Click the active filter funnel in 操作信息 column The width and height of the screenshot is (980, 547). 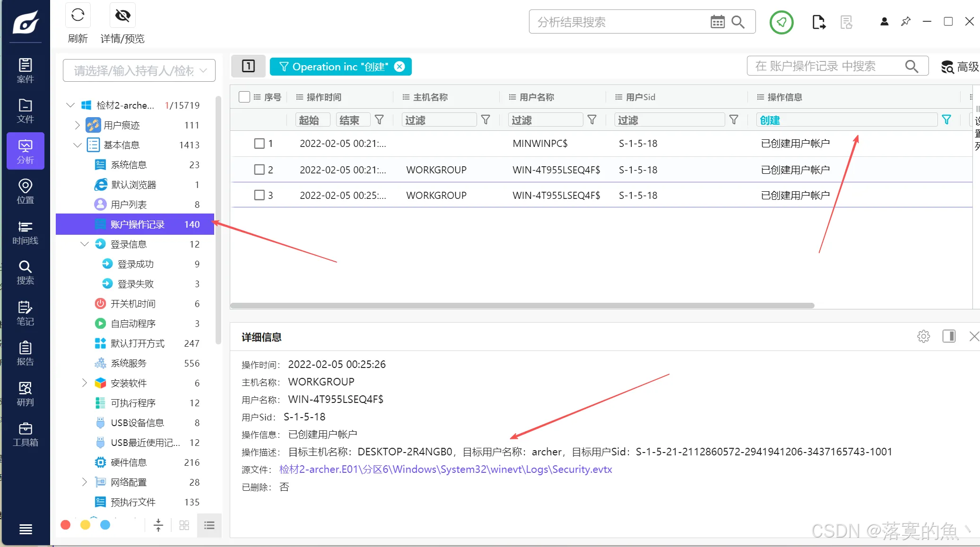(x=946, y=120)
